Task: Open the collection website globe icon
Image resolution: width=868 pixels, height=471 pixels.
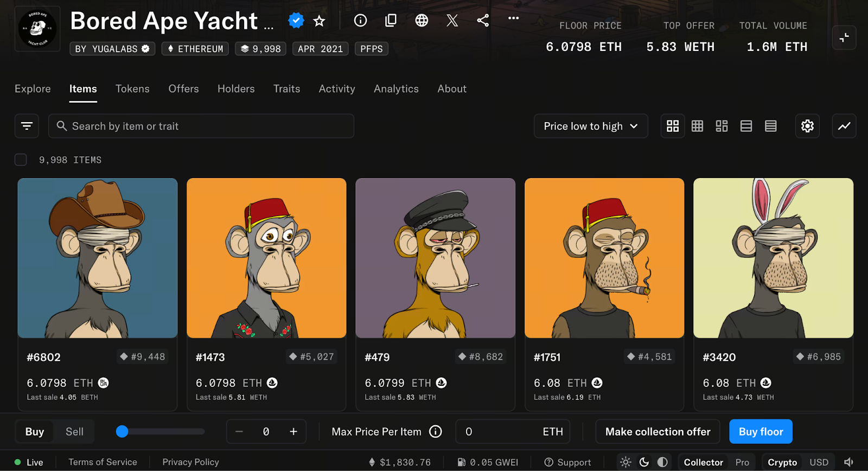Action: click(x=422, y=21)
